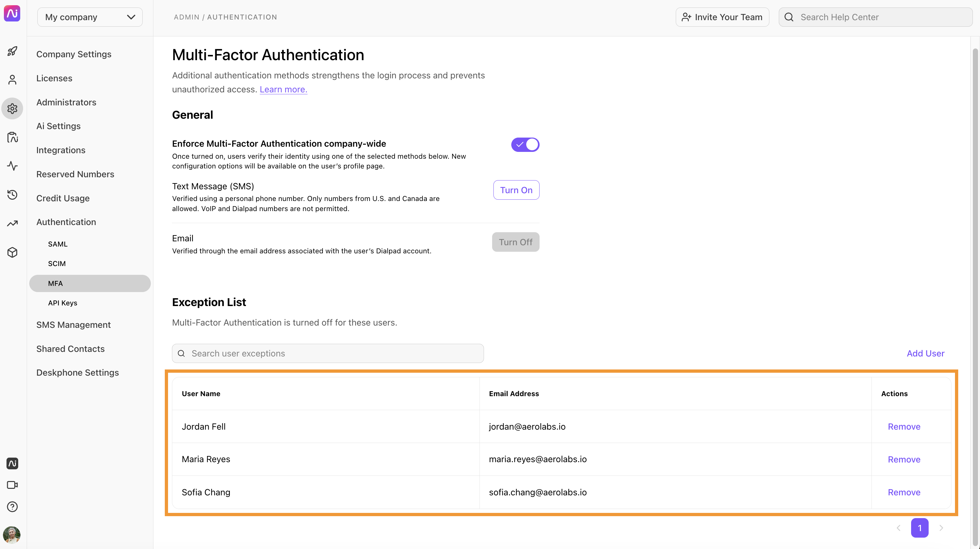Navigate to next page using pagination

click(x=941, y=528)
